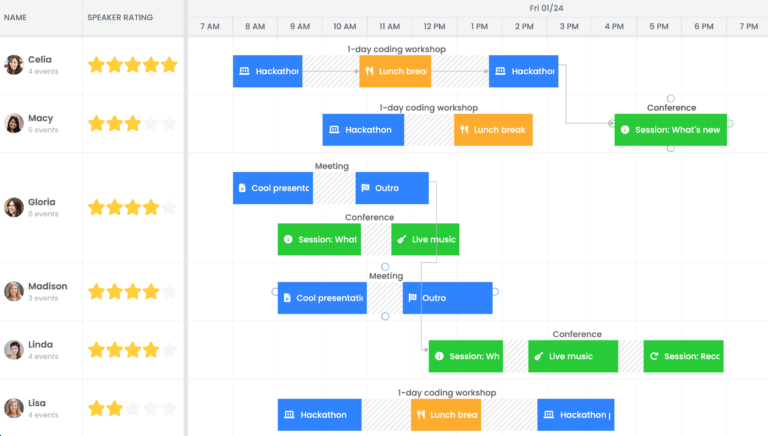Set Madison's rating to five stars
Image resolution: width=768 pixels, height=436 pixels.
click(169, 291)
